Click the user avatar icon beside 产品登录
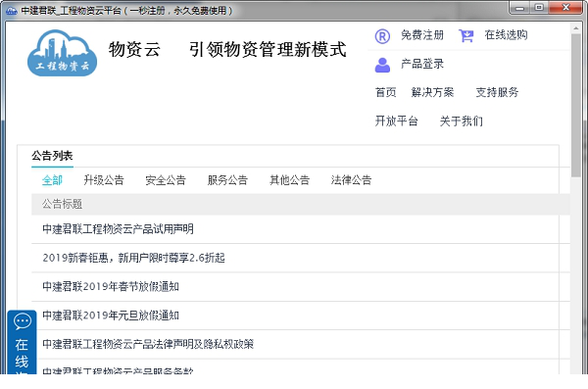The height and width of the screenshot is (389, 588). point(382,65)
